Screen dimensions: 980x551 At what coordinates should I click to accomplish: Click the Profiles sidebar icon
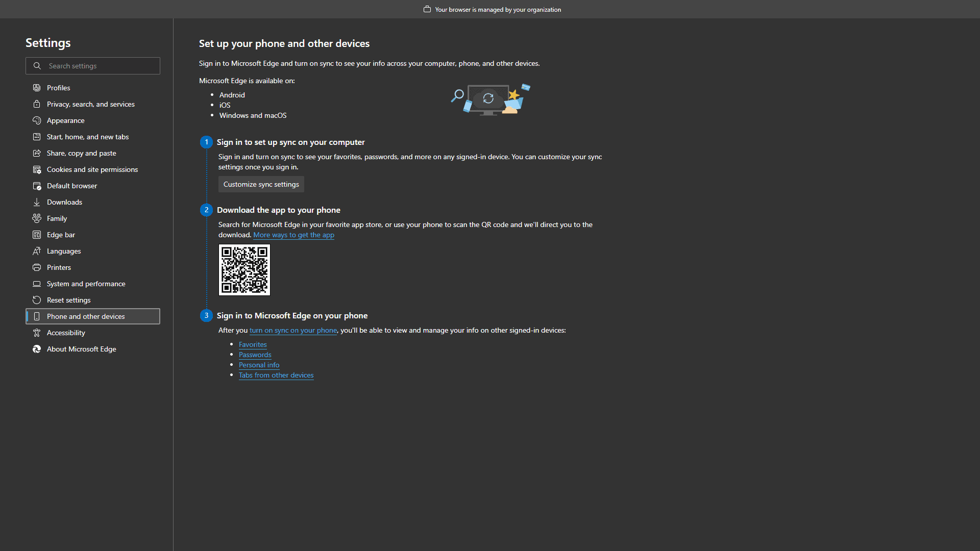click(37, 88)
